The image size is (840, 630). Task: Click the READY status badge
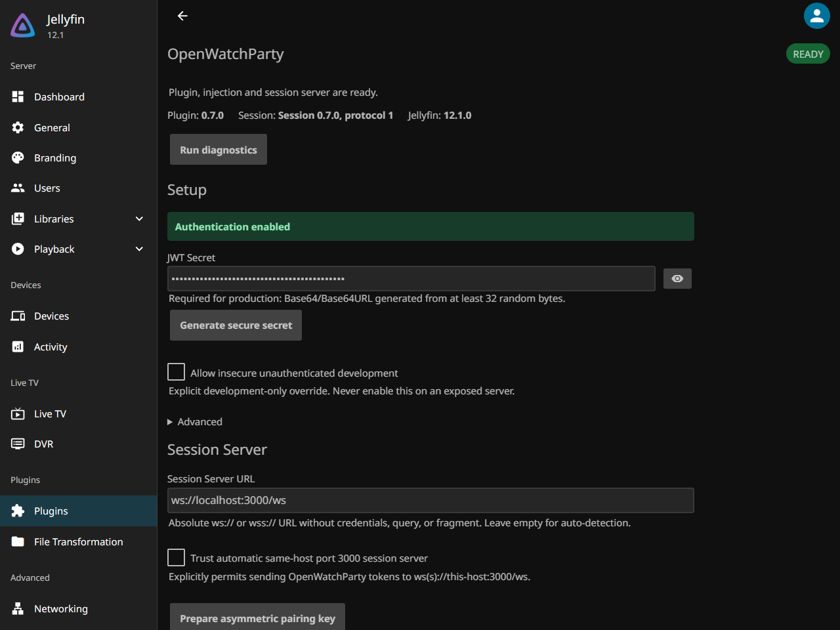coord(808,54)
